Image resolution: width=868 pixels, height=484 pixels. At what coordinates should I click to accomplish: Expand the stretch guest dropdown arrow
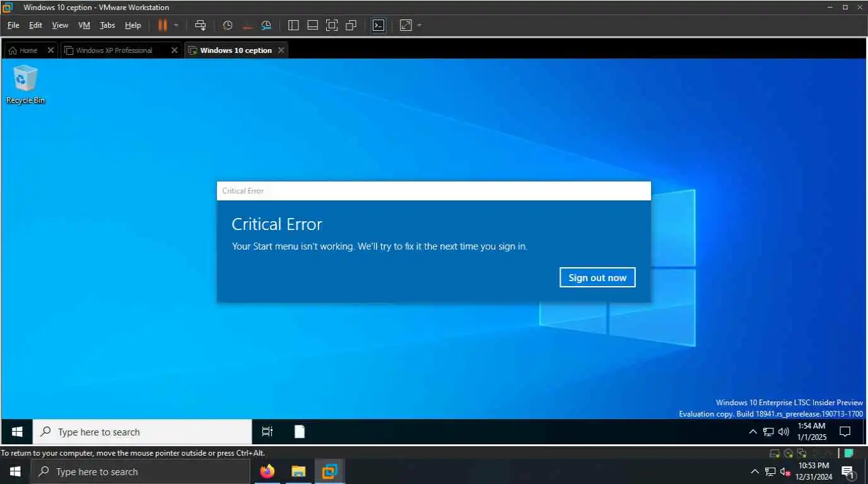[419, 25]
